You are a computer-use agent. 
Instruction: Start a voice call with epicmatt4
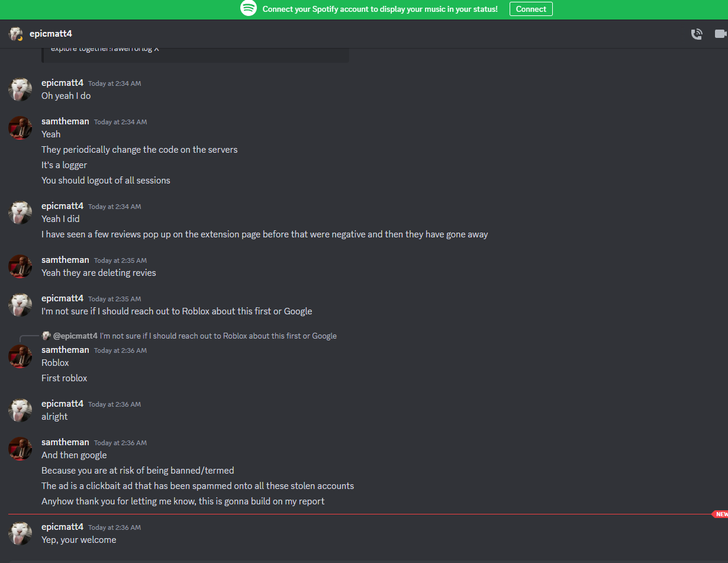coord(697,34)
